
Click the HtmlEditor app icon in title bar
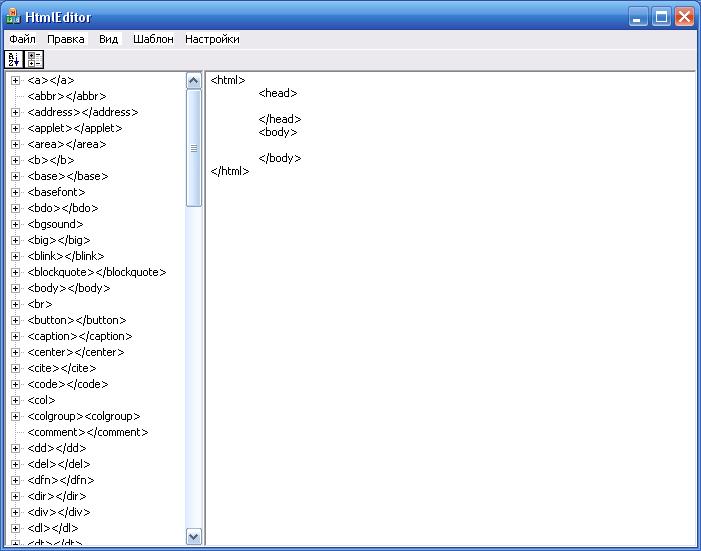click(13, 17)
